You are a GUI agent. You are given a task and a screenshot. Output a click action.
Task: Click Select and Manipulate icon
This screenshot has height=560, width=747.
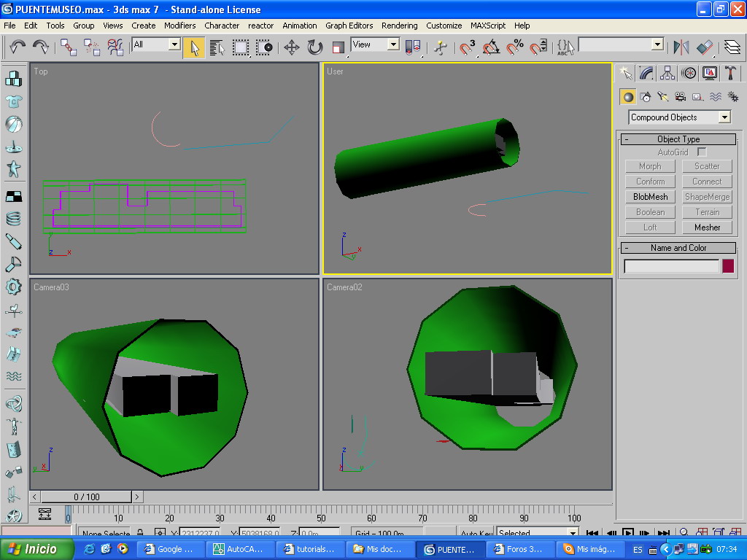click(x=440, y=47)
